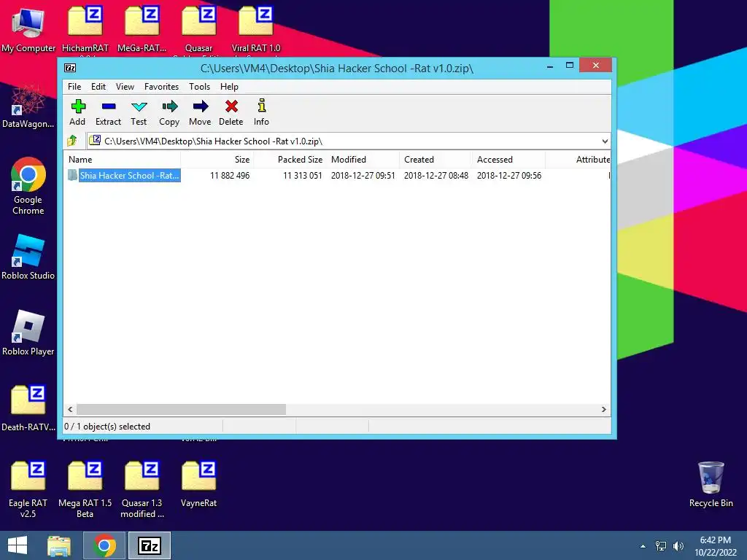Image resolution: width=747 pixels, height=560 pixels.
Task: Sort by Packed Size column header
Action: click(290, 160)
